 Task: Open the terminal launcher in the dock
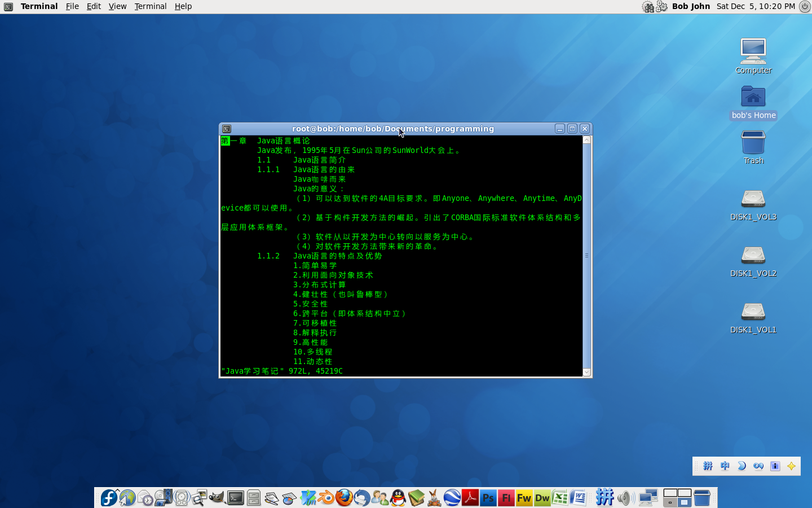(x=236, y=498)
